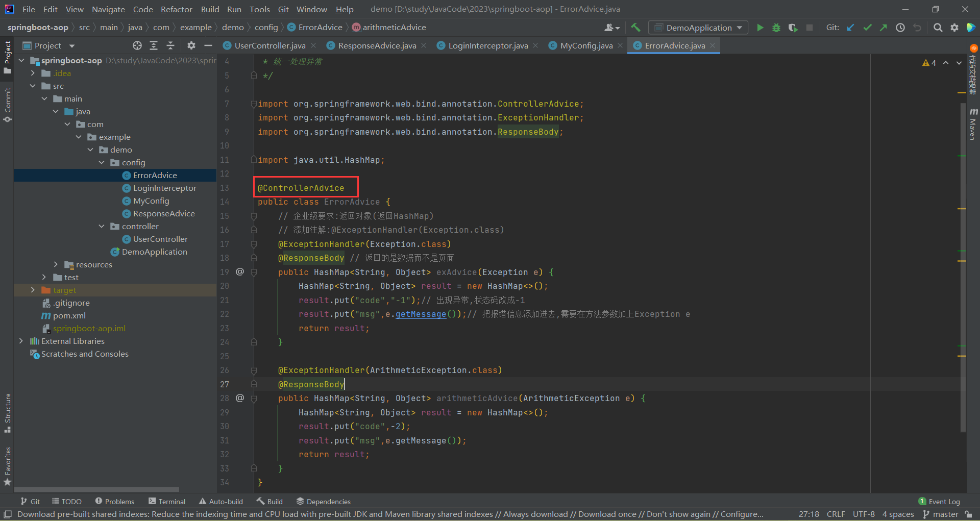Open the Refactor menu

coord(176,9)
